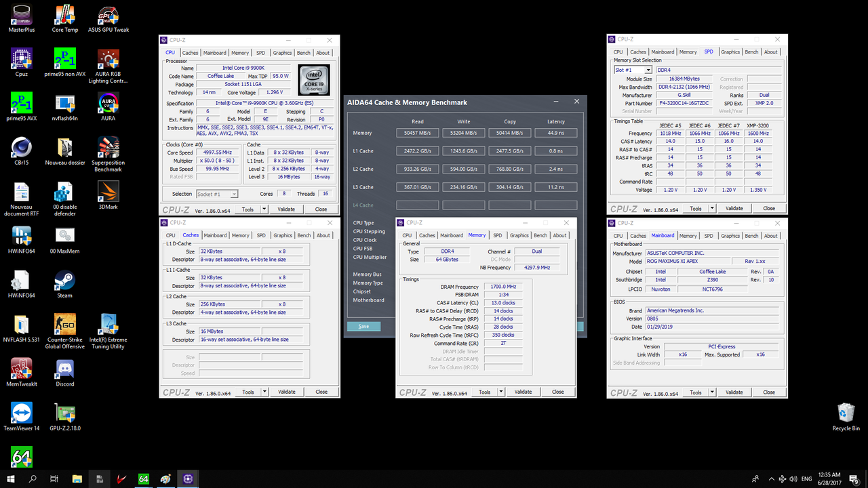Switch to the Bench tab in CPU-Z
The height and width of the screenshot is (488, 868).
[304, 52]
